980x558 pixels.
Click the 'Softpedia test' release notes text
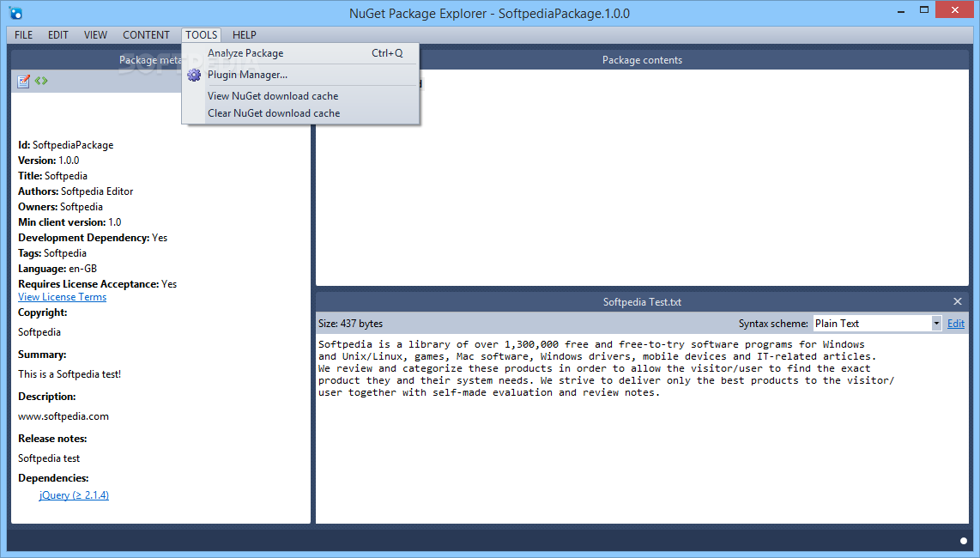pyautogui.click(x=49, y=458)
